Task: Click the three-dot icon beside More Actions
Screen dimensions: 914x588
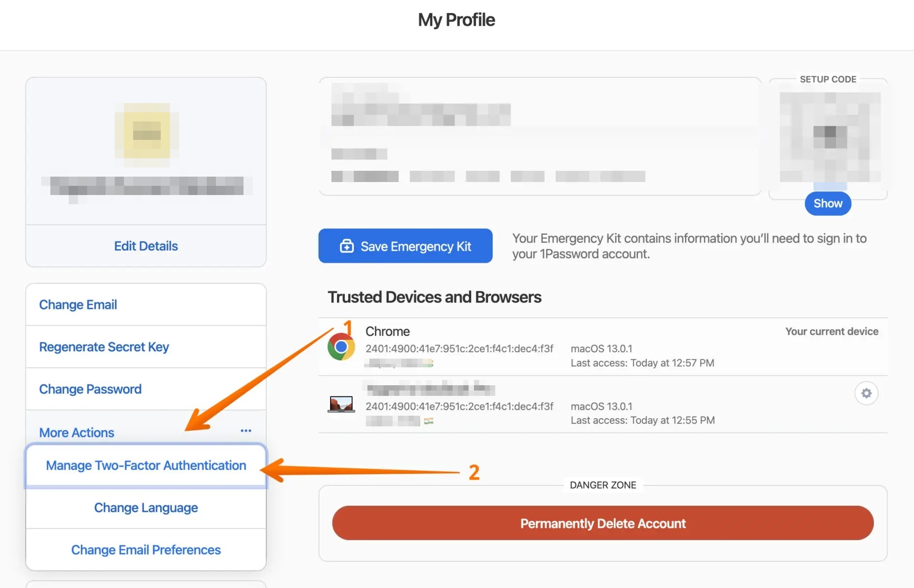Action: coord(246,431)
